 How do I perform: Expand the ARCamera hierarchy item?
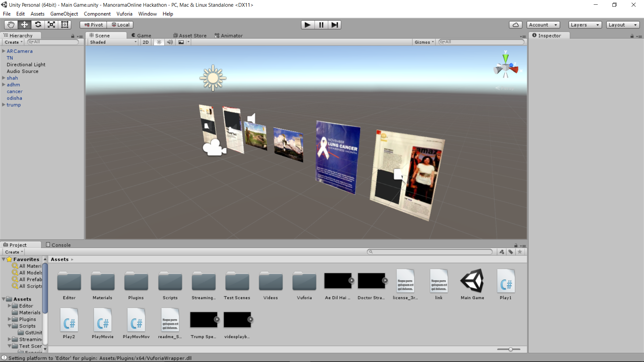pos(4,51)
